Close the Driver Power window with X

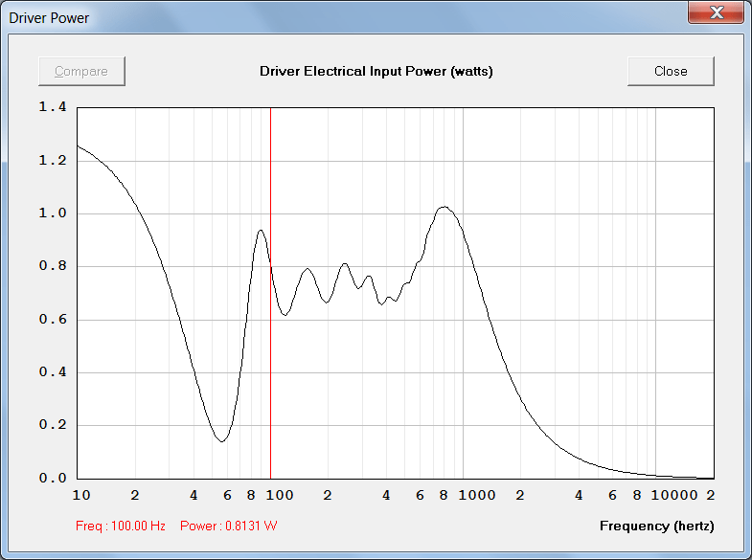716,12
